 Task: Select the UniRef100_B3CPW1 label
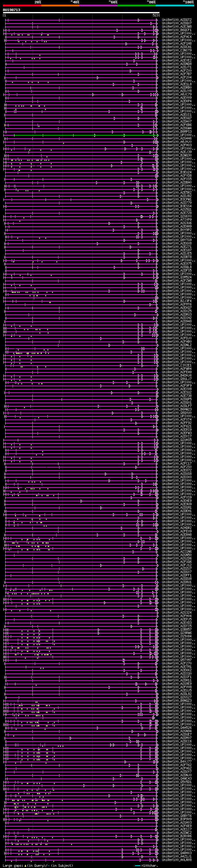(176, 200)
